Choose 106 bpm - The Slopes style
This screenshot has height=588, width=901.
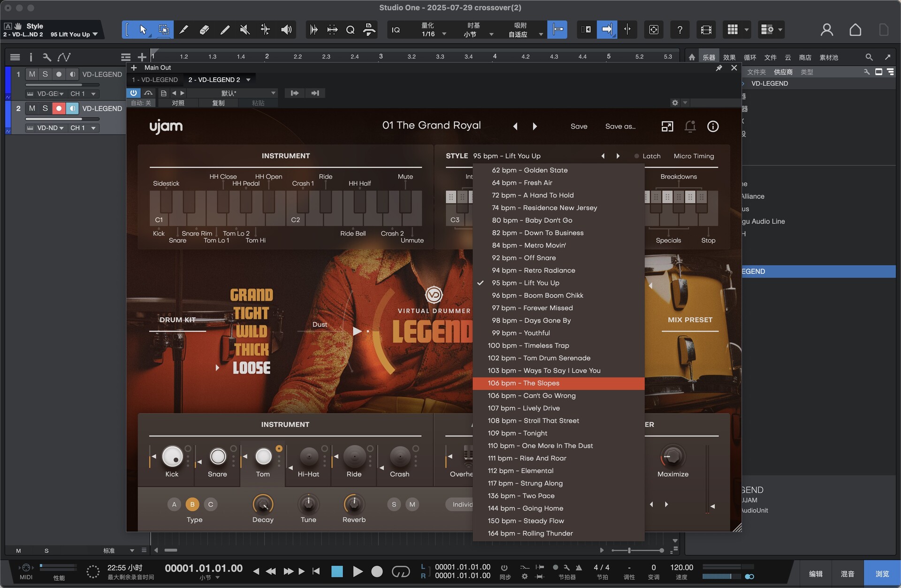click(558, 383)
